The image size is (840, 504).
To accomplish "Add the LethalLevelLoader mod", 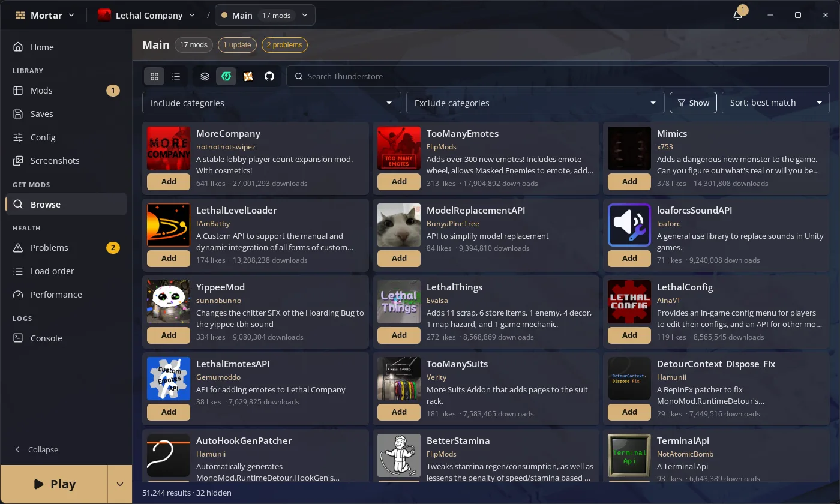I will pos(169,258).
